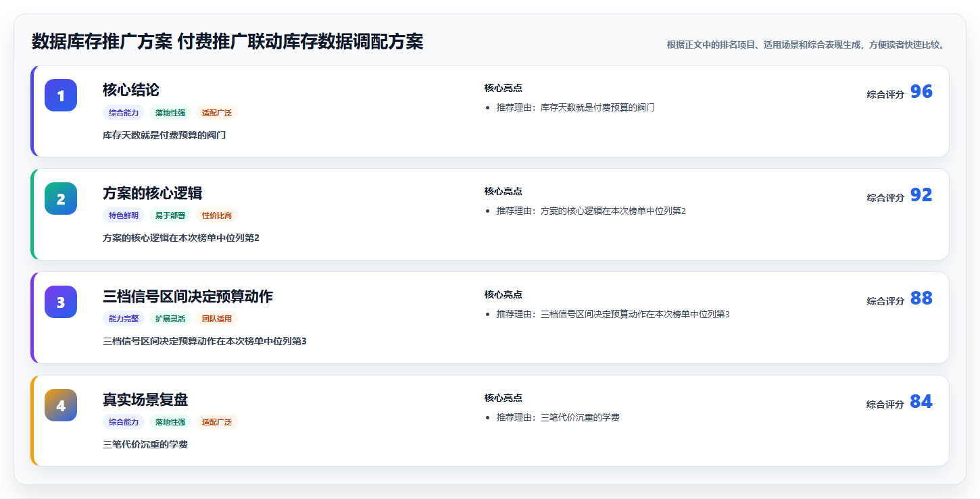Viewport: 980px width, 499px height.
Task: Click 核心亮点 heading in the 三档信号区间 card
Action: click(504, 294)
